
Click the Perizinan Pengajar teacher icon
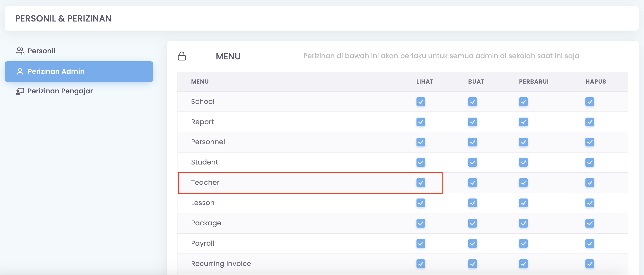coord(20,91)
